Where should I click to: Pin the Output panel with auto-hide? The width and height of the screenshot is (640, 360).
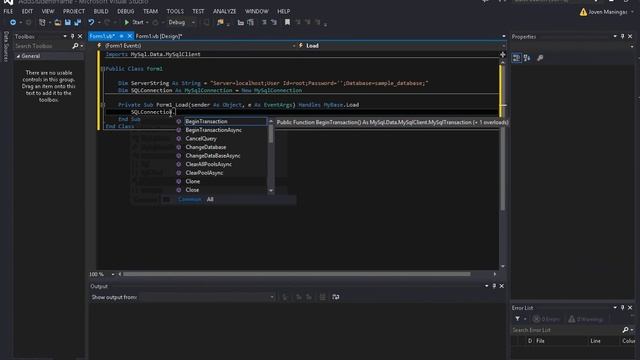(x=494, y=286)
